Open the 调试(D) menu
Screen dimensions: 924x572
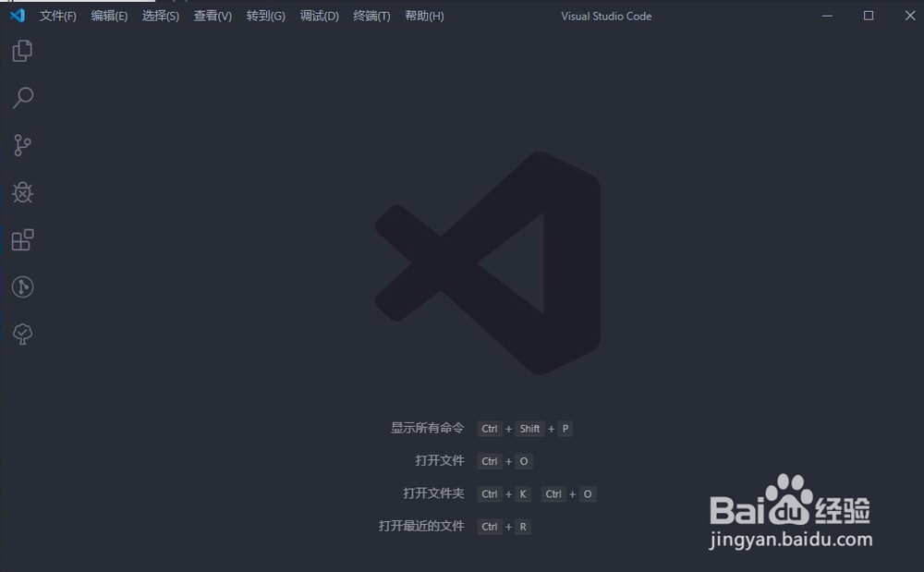(318, 16)
